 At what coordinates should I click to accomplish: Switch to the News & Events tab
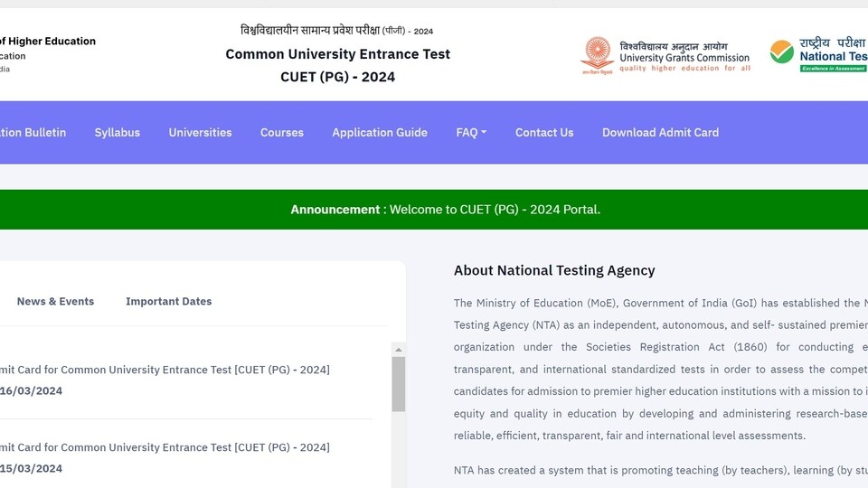tap(55, 302)
